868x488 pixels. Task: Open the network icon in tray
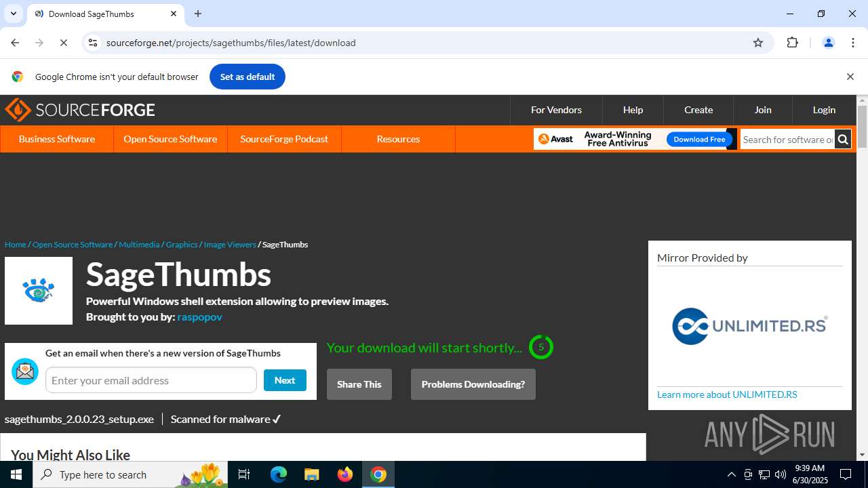click(764, 474)
